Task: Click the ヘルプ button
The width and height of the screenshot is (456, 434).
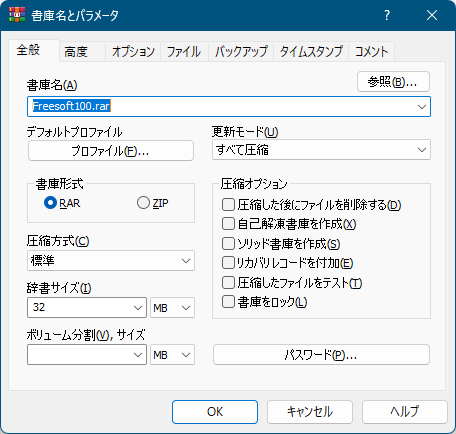Action: pyautogui.click(x=405, y=412)
